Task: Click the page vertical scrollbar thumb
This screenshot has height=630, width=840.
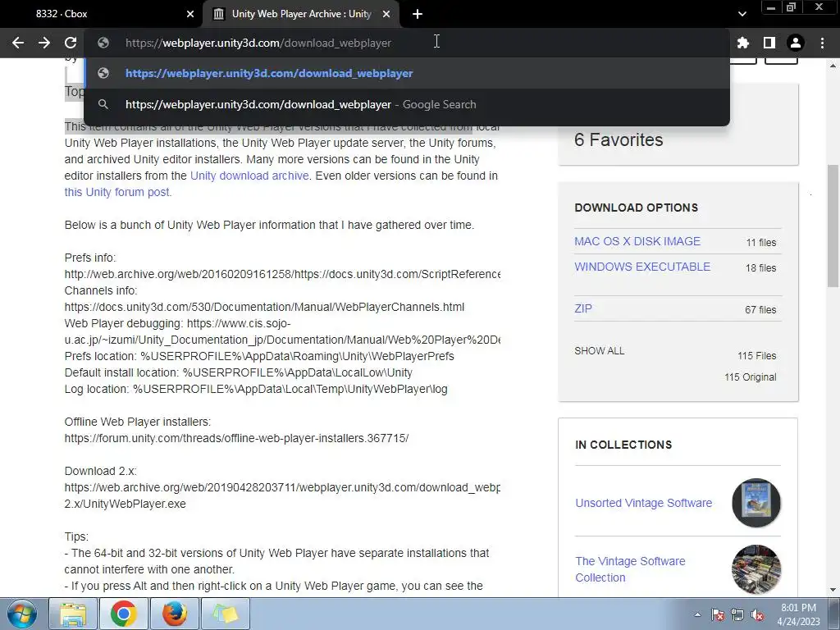Action: pyautogui.click(x=833, y=226)
